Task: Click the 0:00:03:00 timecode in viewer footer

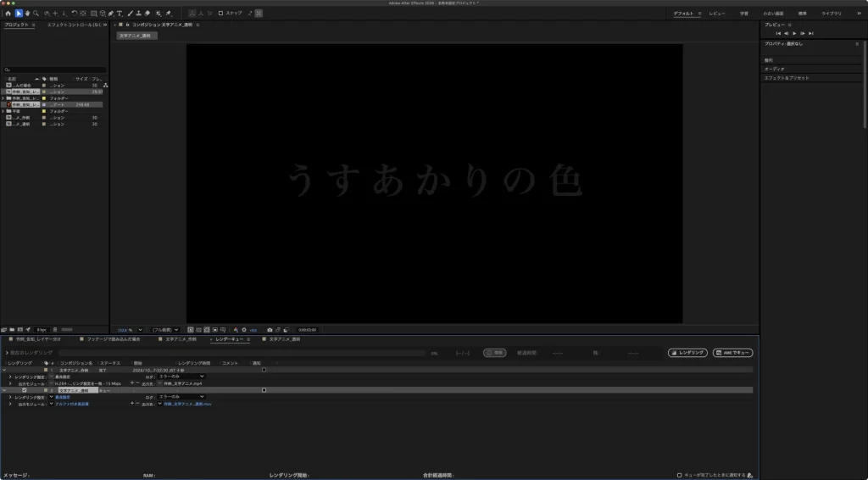Action: coord(307,330)
